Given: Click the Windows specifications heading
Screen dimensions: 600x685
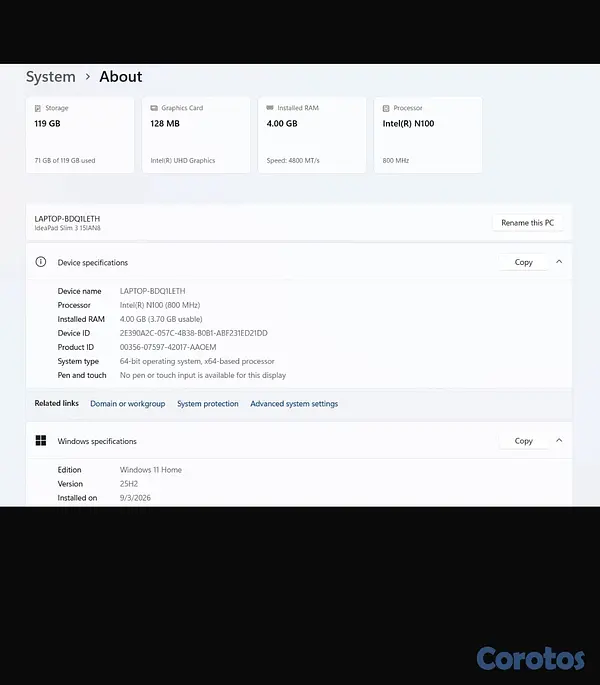Looking at the screenshot, I should 97,441.
